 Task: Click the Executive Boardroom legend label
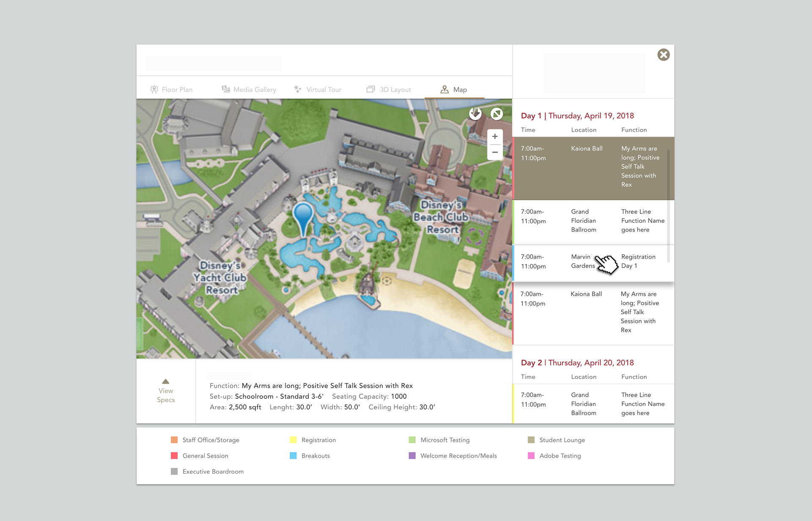[213, 471]
